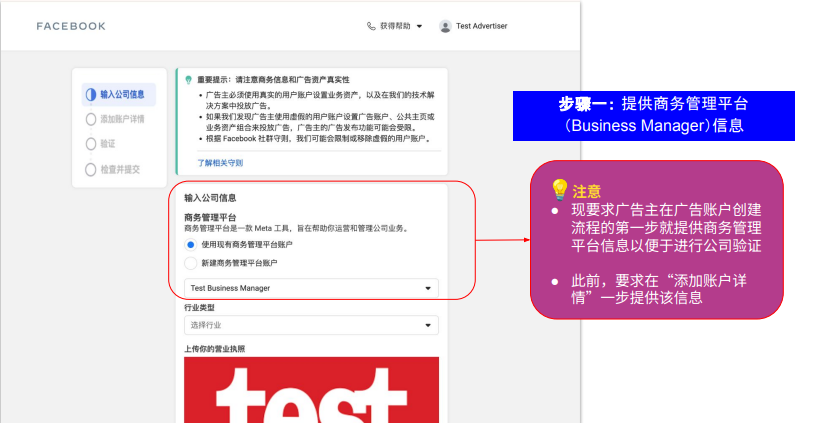Click the red test business license image
This screenshot has height=423, width=815.
[311, 390]
